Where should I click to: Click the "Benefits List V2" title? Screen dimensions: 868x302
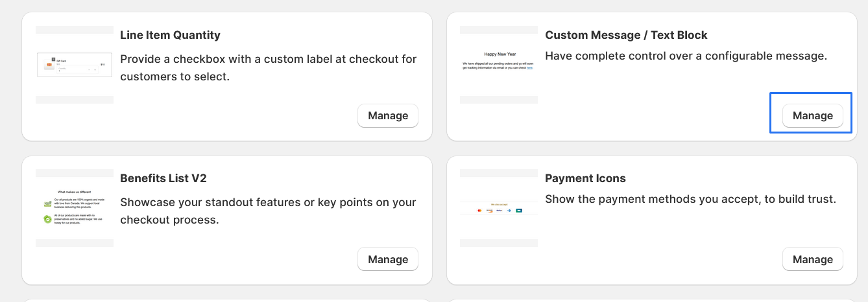coord(163,178)
